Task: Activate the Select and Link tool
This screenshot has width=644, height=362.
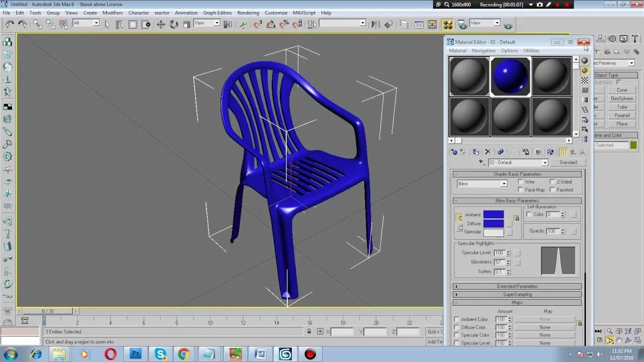Action: tap(38, 24)
